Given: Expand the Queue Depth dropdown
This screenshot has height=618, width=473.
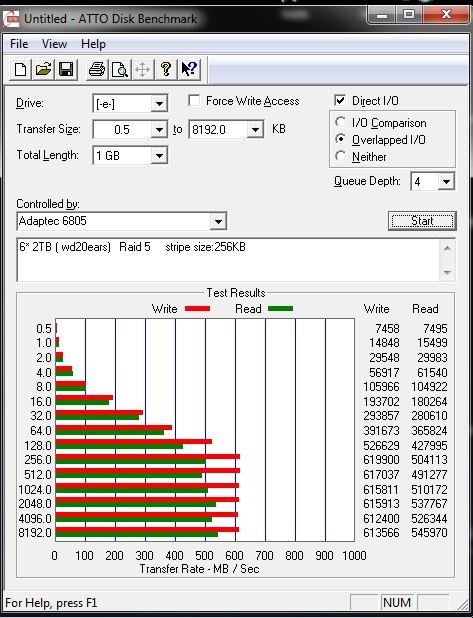Looking at the screenshot, I should [x=446, y=182].
